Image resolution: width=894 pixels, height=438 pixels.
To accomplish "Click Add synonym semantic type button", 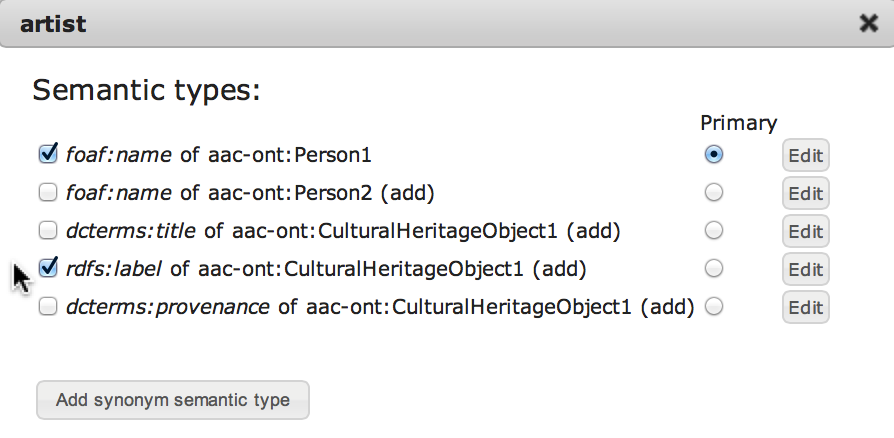I will [173, 400].
